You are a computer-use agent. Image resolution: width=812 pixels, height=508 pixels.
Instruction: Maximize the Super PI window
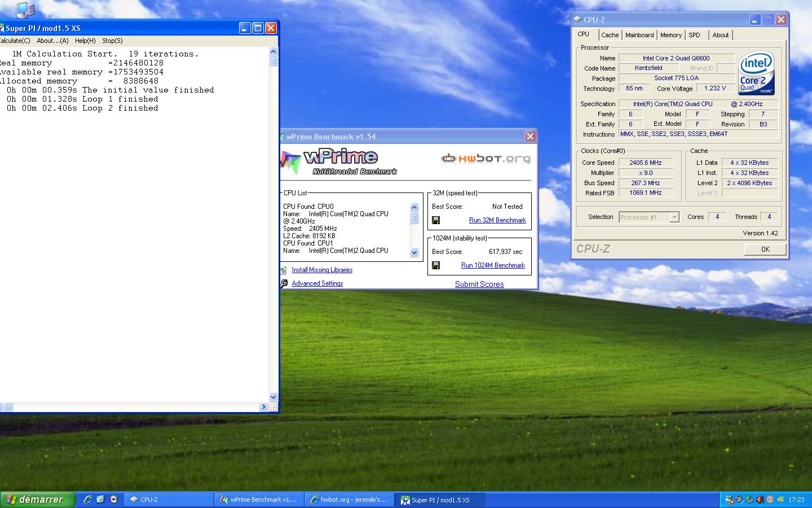point(258,28)
